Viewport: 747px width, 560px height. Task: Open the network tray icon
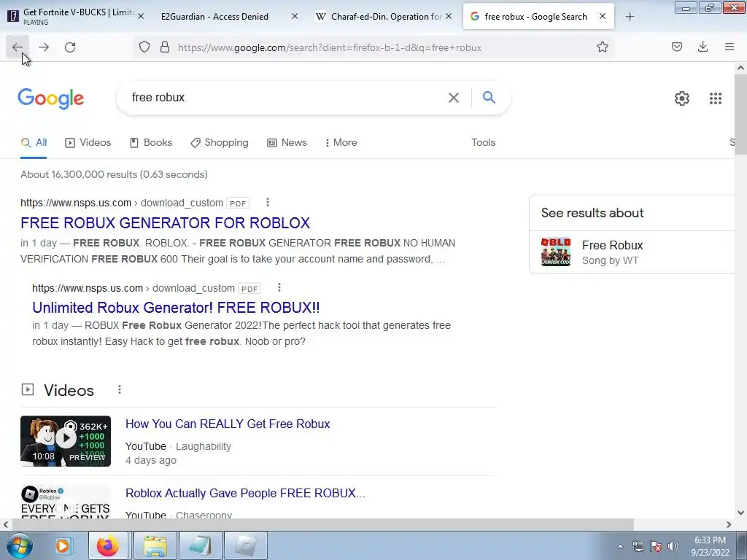click(638, 546)
